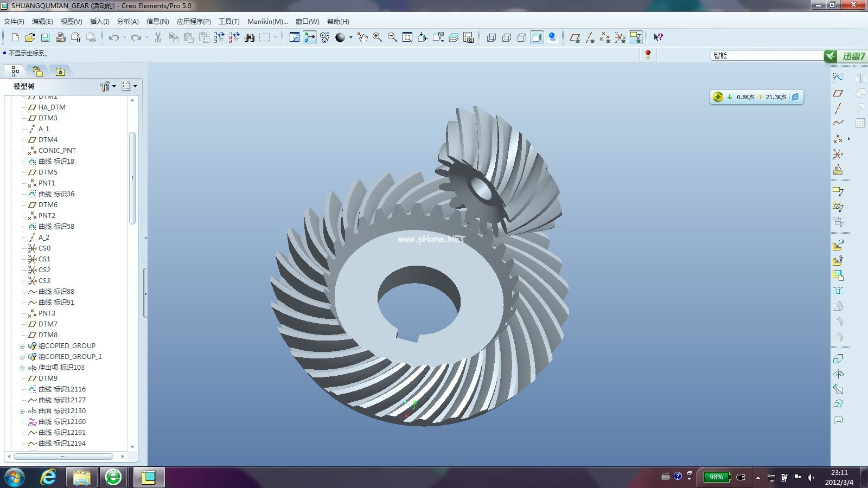Open model tree settings dropdown
This screenshot has width=868, height=488.
(107, 86)
